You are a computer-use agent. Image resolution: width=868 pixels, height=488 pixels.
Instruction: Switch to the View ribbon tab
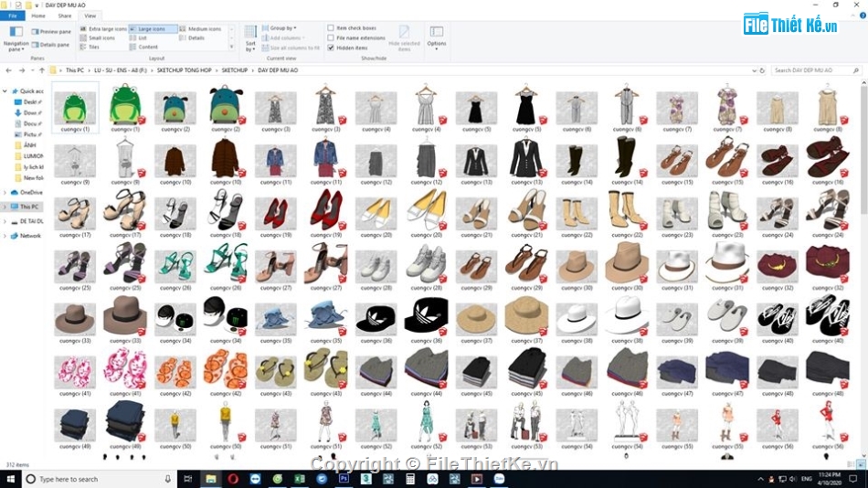90,16
